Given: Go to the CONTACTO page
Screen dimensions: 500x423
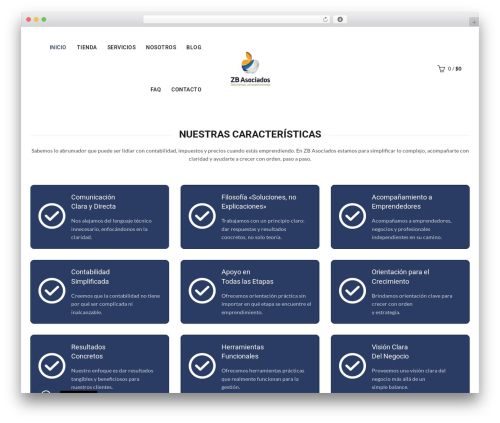Looking at the screenshot, I should point(186,89).
